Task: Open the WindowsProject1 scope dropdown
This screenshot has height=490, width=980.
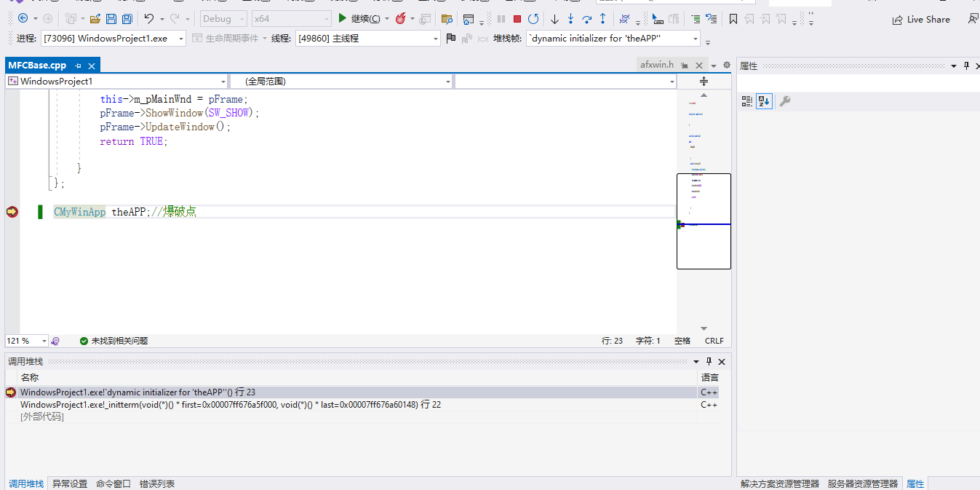Action: click(116, 82)
